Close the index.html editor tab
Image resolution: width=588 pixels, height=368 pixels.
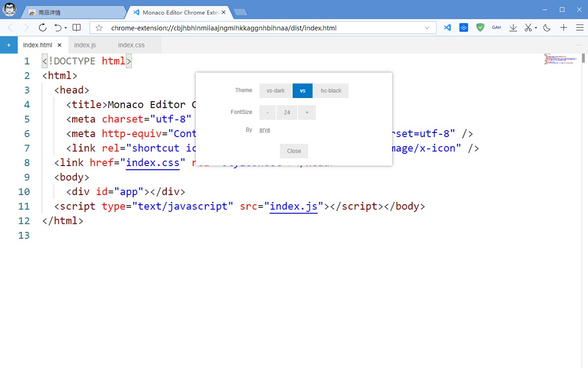(60, 45)
